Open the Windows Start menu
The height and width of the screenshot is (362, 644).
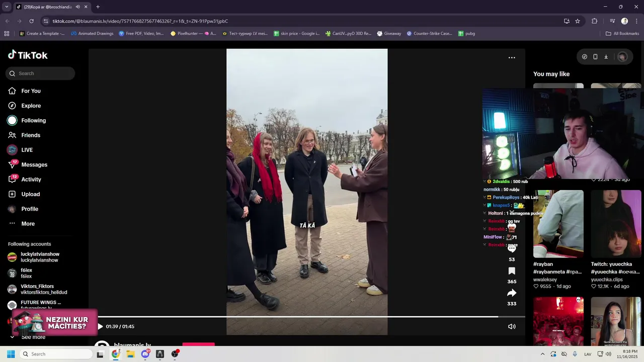click(x=11, y=354)
